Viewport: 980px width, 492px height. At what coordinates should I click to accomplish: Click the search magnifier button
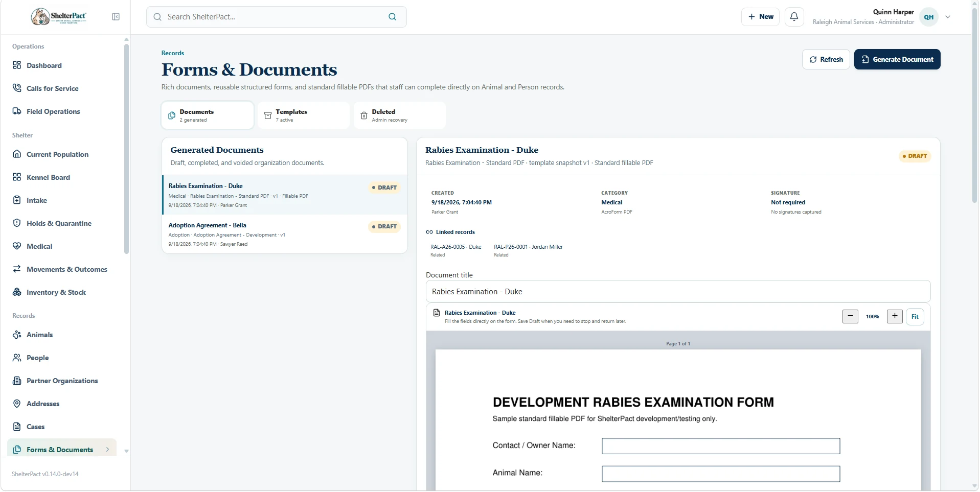[x=392, y=17]
